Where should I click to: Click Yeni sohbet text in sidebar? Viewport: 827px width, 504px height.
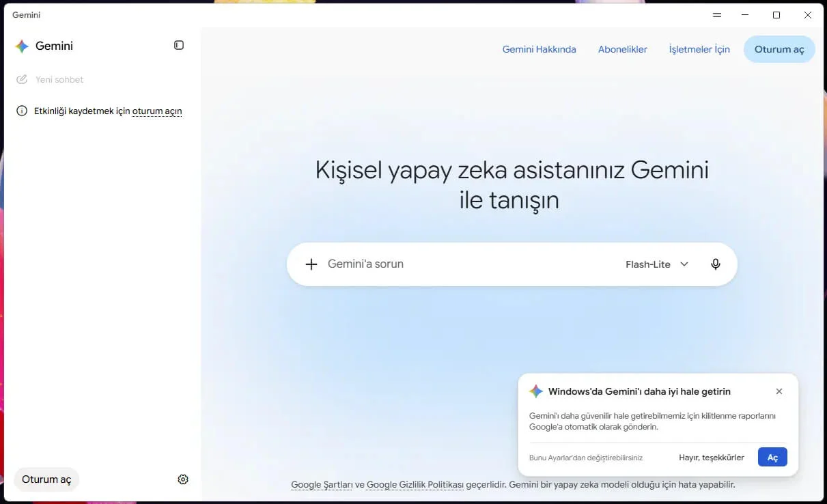coord(59,79)
